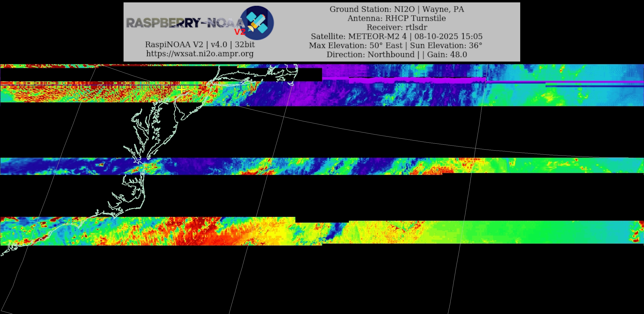This screenshot has height=314, width=644.
Task: Open the wxsat.ni2o.ampr.org link
Action: pos(200,53)
